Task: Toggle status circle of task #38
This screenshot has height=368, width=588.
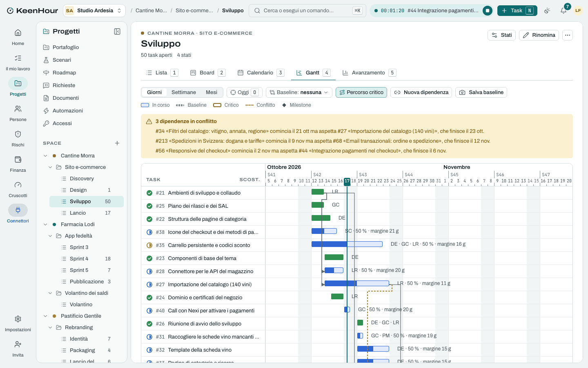Action: click(149, 232)
